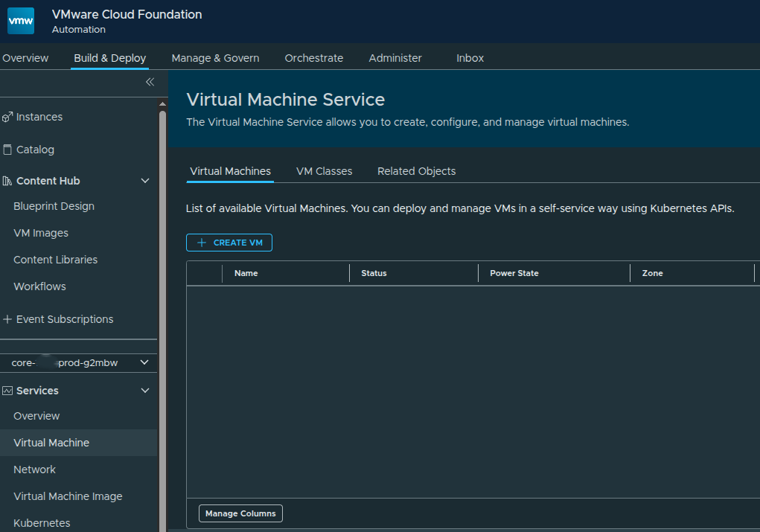The height and width of the screenshot is (532, 760).
Task: Open Content Libraries from the sidebar
Action: point(56,259)
